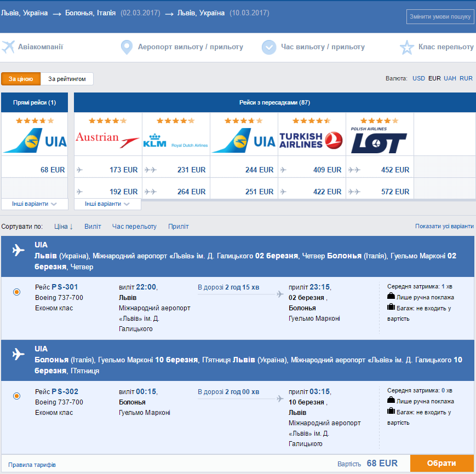Select radio button for flight PS-302
Screen dimensions: 476x474
pos(16,396)
